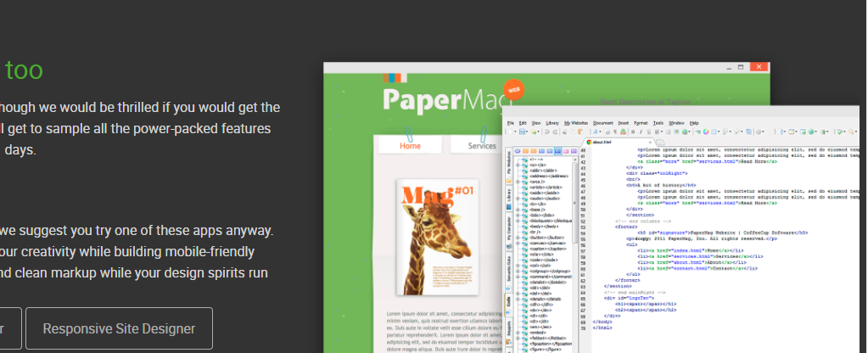Click the Underline formatting icon
This screenshot has height=353, width=868.
(x=649, y=132)
